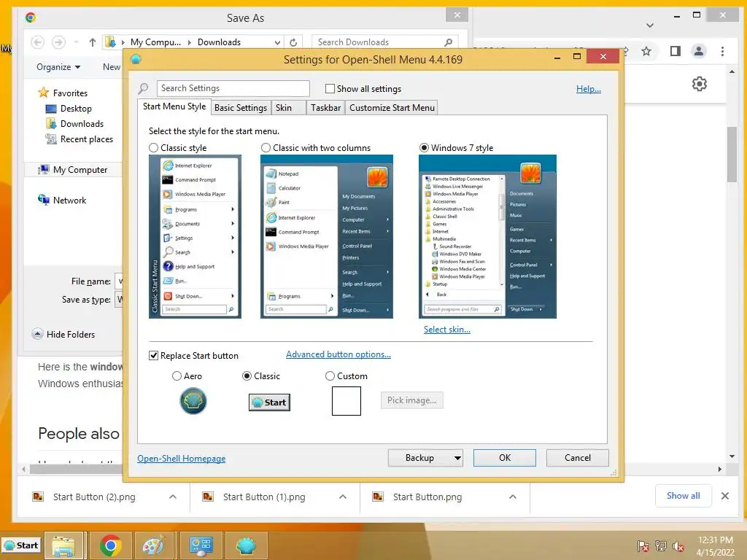Click the Chrome tab search chevron
The width and height of the screenshot is (747, 560).
coord(650,26)
